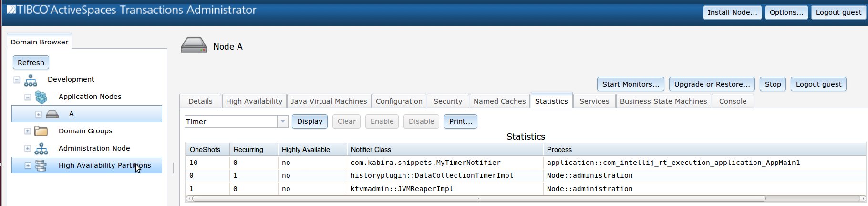Click the Application Nodes cubes icon
Image resolution: width=868 pixels, height=206 pixels.
pyautogui.click(x=41, y=97)
